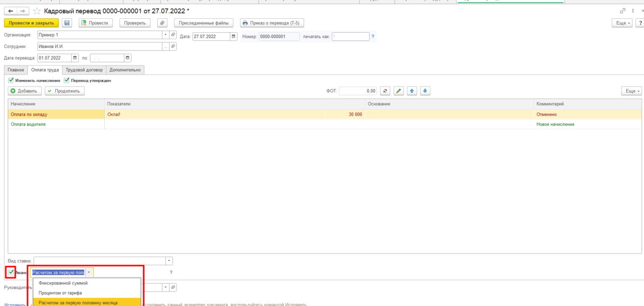This screenshot has width=644, height=306.
Task: Click the Показатели column header
Action: pyautogui.click(x=235, y=104)
